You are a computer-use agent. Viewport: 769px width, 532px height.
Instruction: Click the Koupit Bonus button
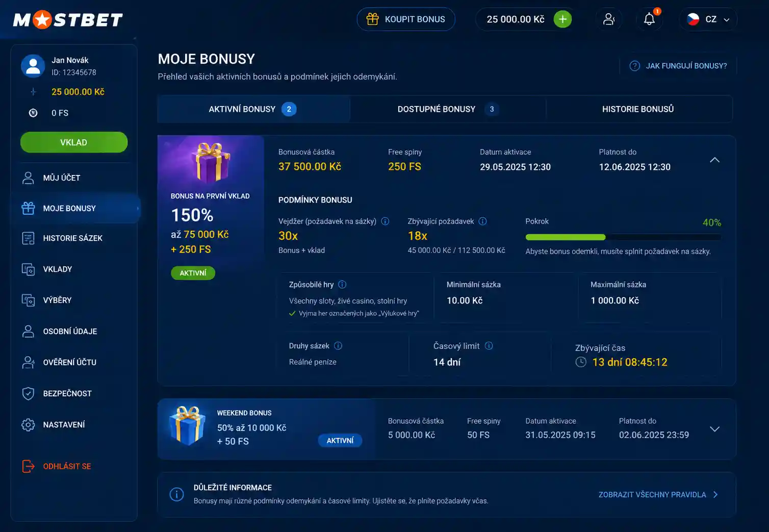(x=406, y=19)
